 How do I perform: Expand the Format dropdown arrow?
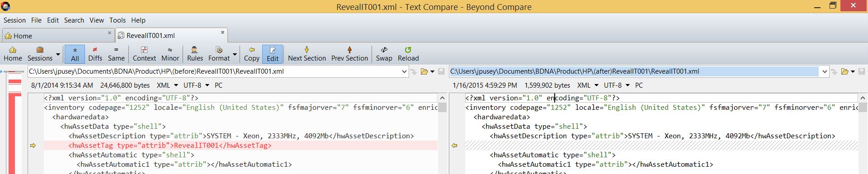point(235,54)
